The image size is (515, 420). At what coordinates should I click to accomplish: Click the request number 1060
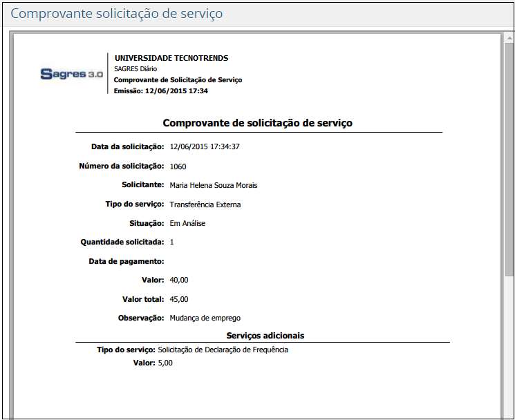[178, 166]
